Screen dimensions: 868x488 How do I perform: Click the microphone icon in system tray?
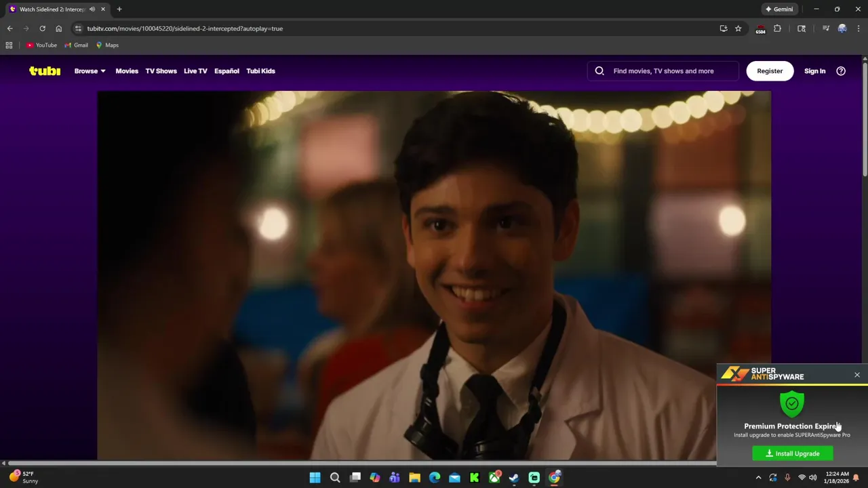(787, 477)
